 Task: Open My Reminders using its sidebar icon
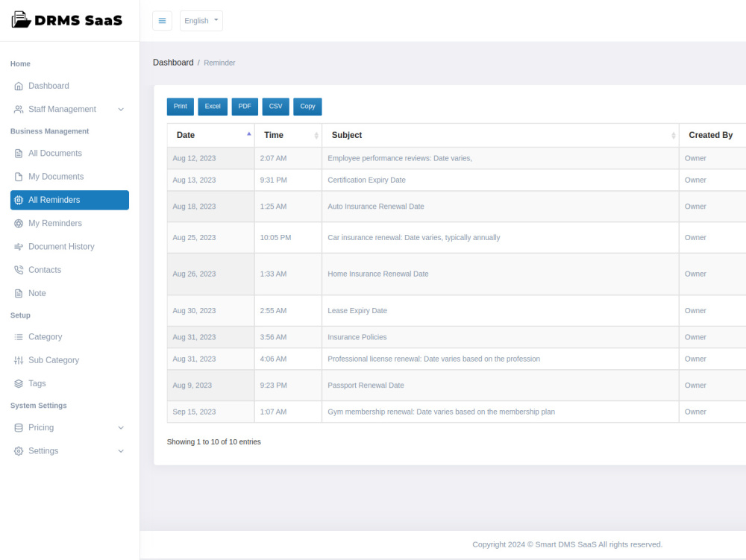(17, 223)
